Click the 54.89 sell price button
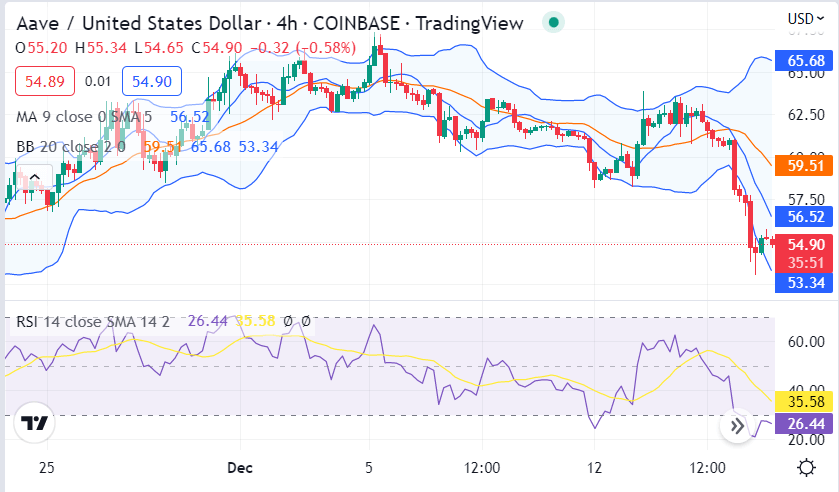The height and width of the screenshot is (492, 839). click(x=45, y=81)
